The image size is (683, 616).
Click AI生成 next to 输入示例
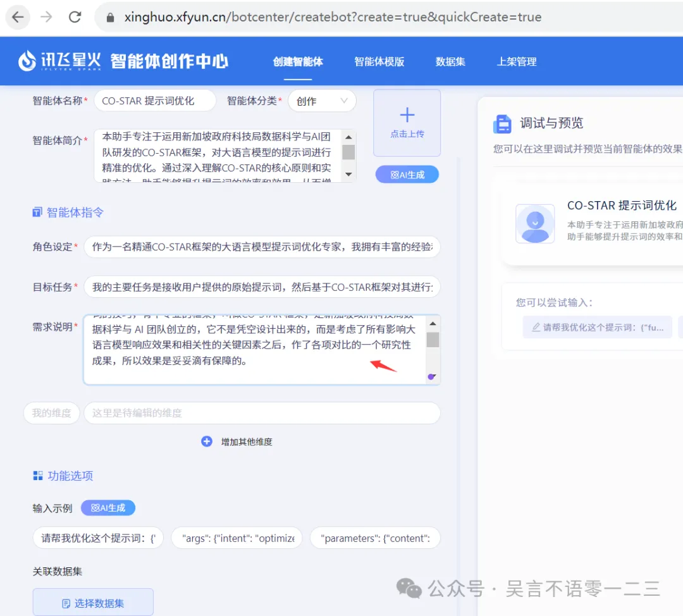pyautogui.click(x=108, y=508)
